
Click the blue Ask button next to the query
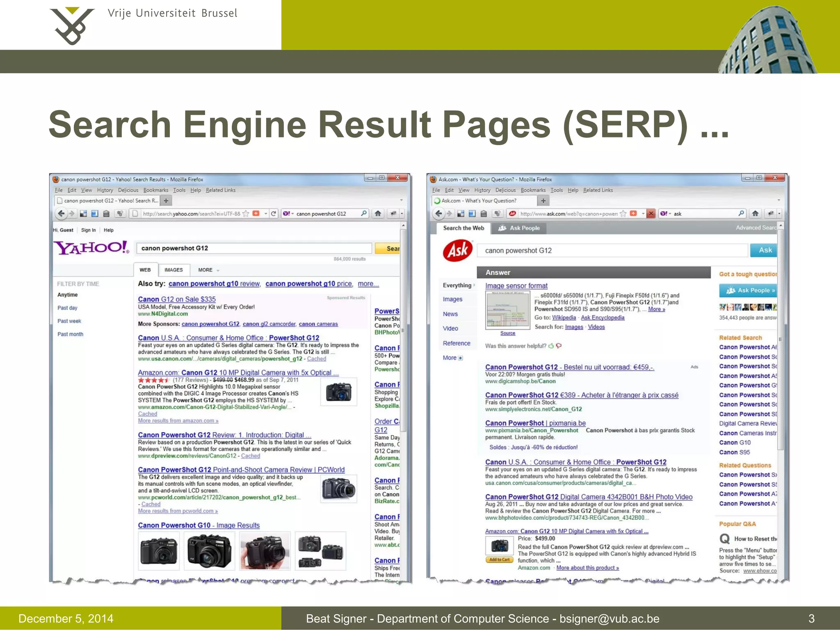763,250
